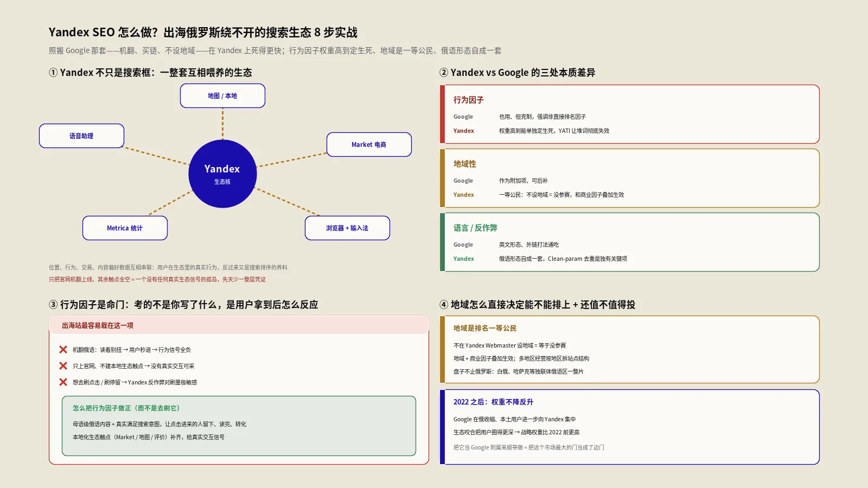This screenshot has height=488, width=868.
Task: Click text 也用、但克制，强调非直接排名因子
Action: 542,117
